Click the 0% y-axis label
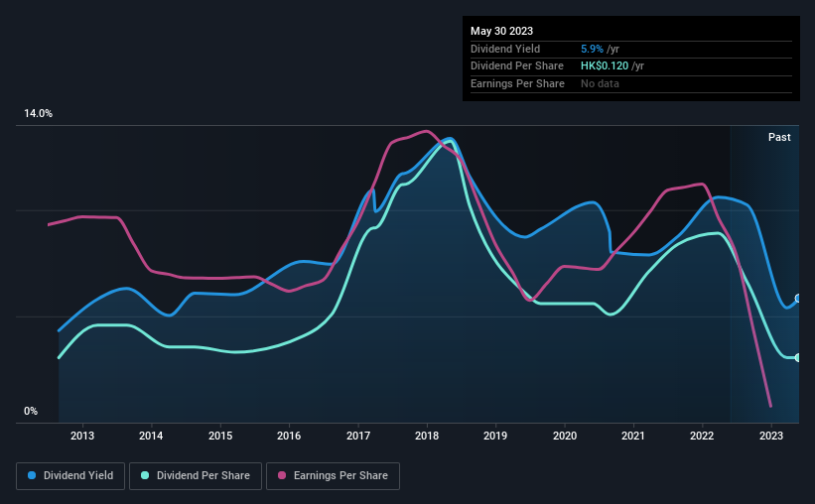The height and width of the screenshot is (504, 815). pyautogui.click(x=31, y=412)
